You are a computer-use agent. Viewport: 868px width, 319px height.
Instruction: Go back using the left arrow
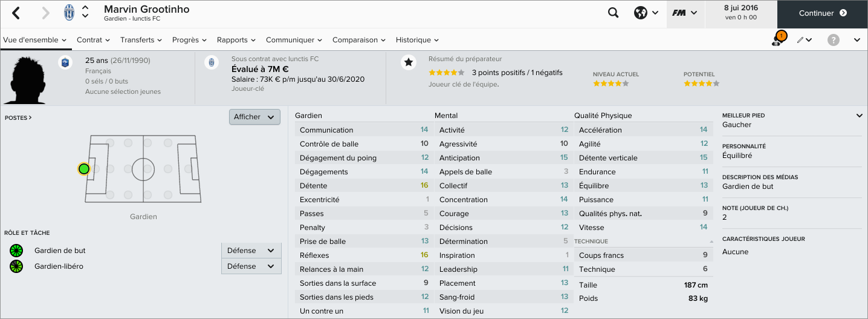click(16, 13)
